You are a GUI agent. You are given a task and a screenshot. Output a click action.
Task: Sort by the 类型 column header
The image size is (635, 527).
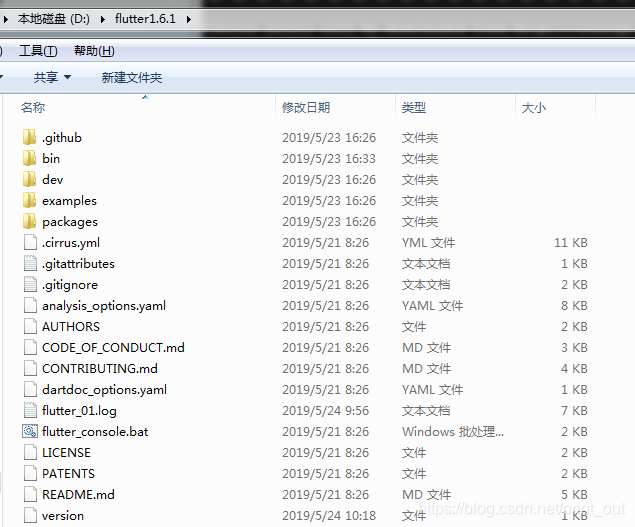click(x=414, y=107)
